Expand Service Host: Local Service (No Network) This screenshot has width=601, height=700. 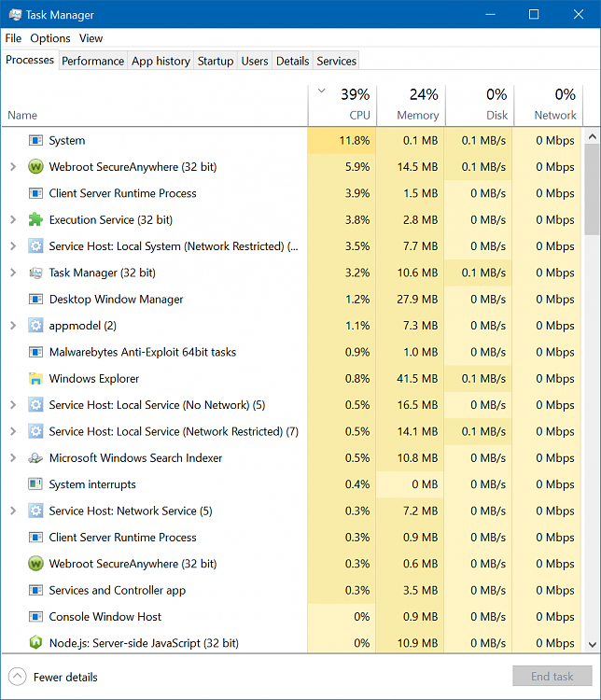[x=13, y=405]
